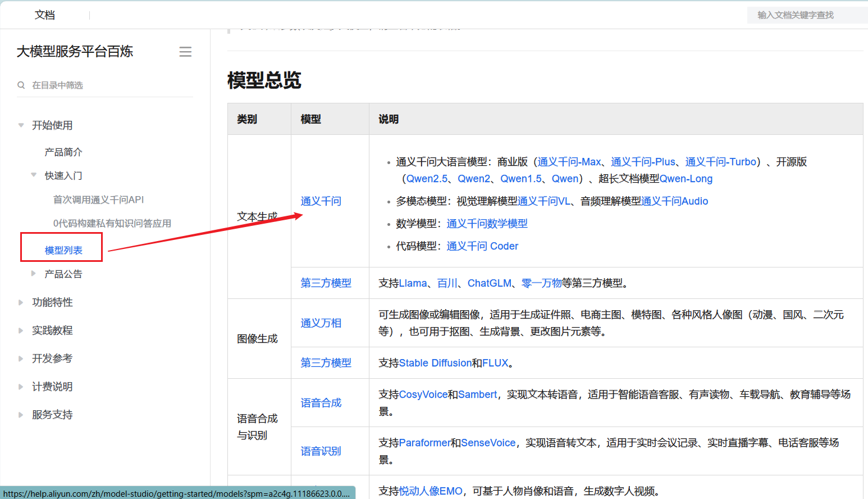868x499 pixels.
Task: Open 第三方模型 link in 文本生成 row
Action: [326, 283]
